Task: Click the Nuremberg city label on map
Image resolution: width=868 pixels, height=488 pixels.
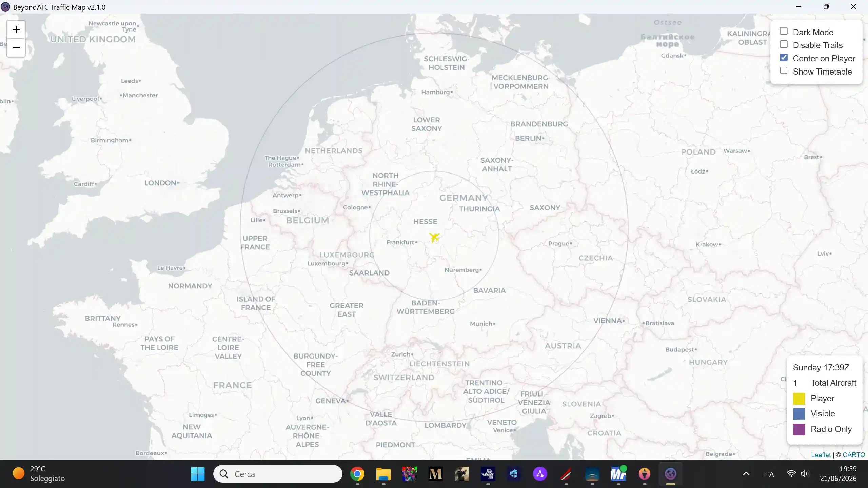Action: [461, 270]
